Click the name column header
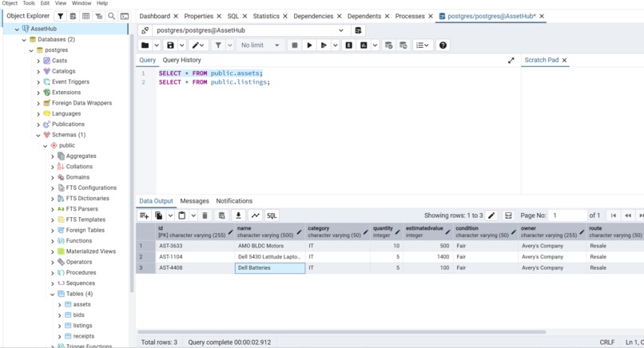Image resolution: width=644 pixels, height=348 pixels. (x=269, y=231)
